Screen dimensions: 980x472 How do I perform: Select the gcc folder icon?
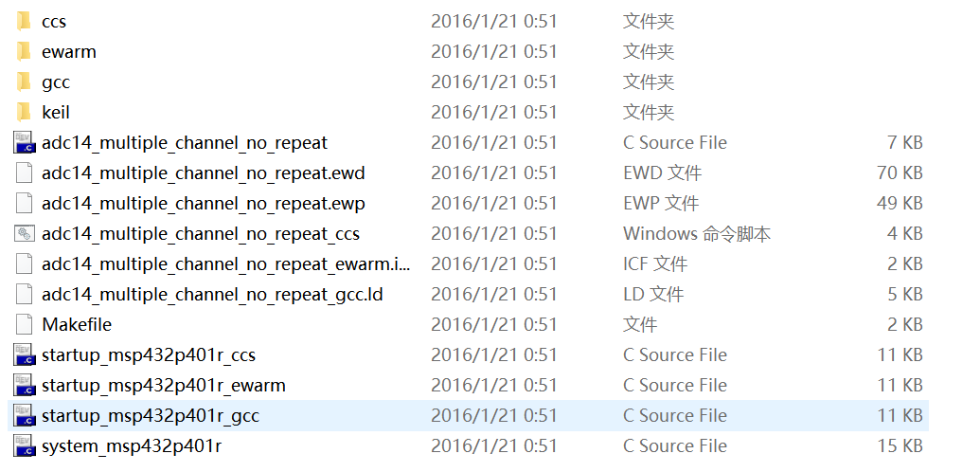click(x=24, y=82)
